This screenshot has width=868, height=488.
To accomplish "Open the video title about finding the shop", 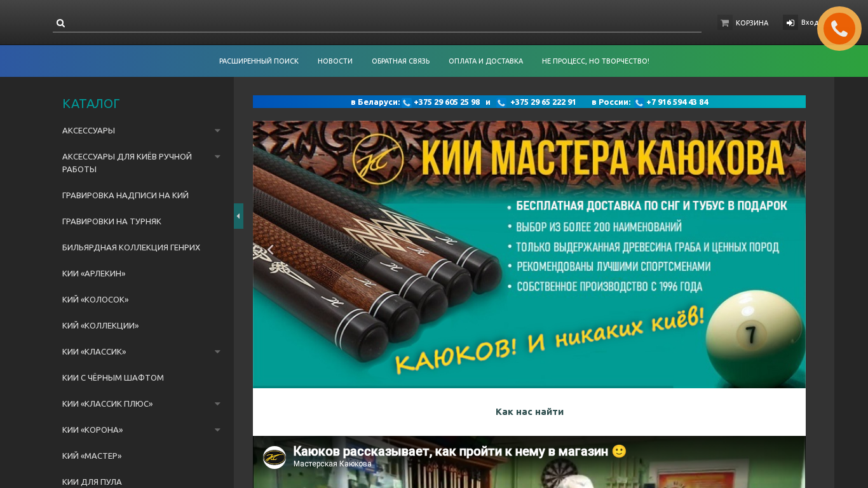I will click(460, 451).
